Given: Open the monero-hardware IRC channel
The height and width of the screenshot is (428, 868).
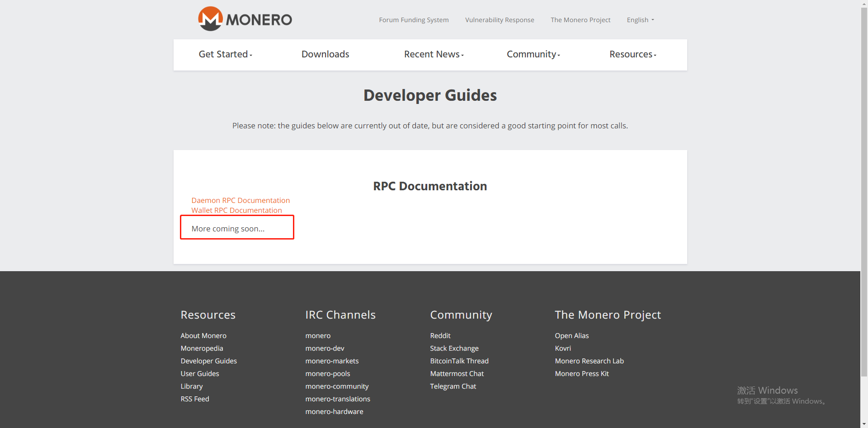Looking at the screenshot, I should (334, 412).
